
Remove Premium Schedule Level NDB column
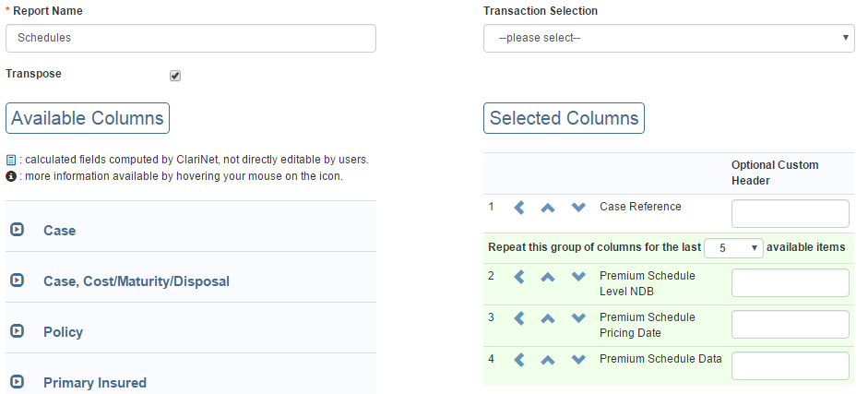(x=518, y=277)
